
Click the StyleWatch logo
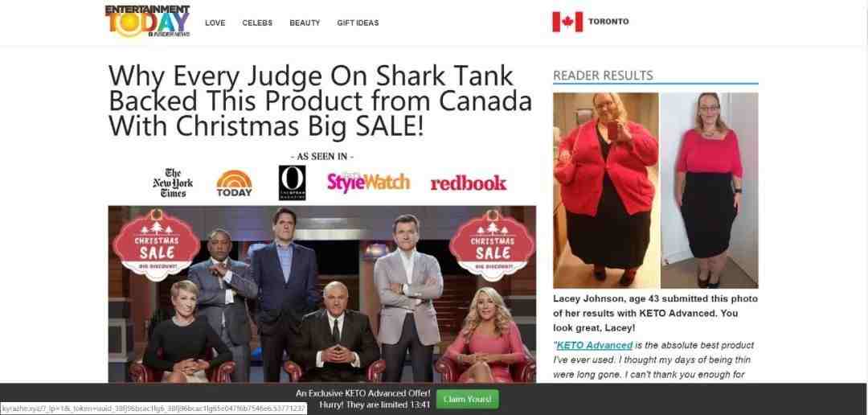tap(368, 182)
